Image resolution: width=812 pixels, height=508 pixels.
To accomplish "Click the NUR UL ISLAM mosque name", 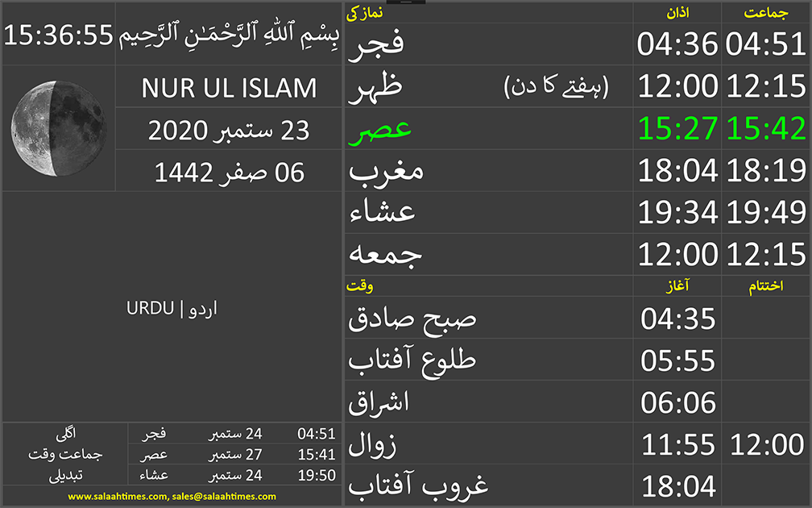I will click(229, 88).
